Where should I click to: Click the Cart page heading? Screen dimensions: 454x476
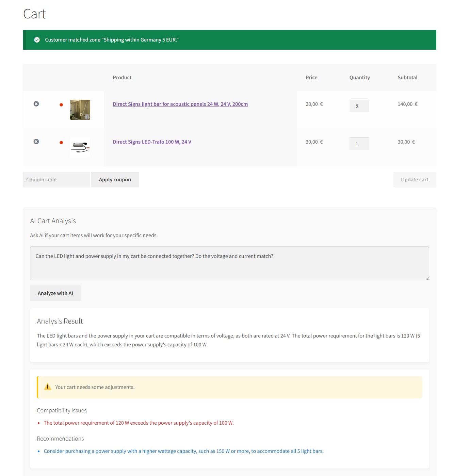point(34,14)
